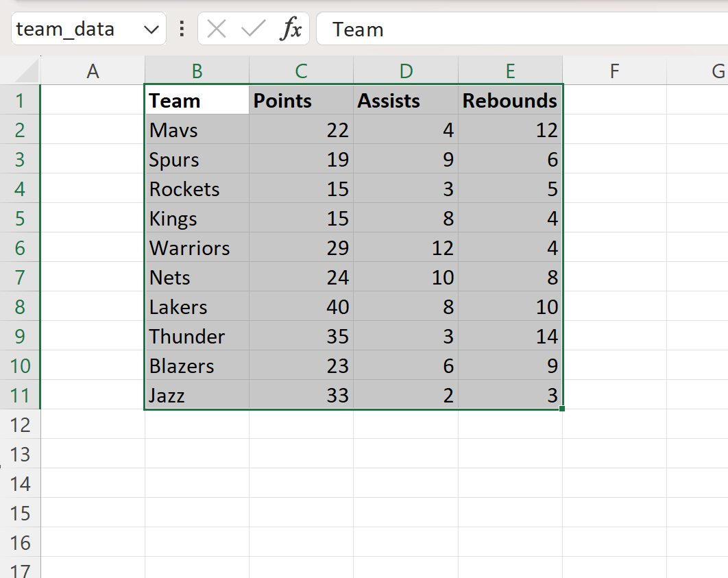
Task: Click the Enter checkmark icon
Action: click(x=250, y=29)
